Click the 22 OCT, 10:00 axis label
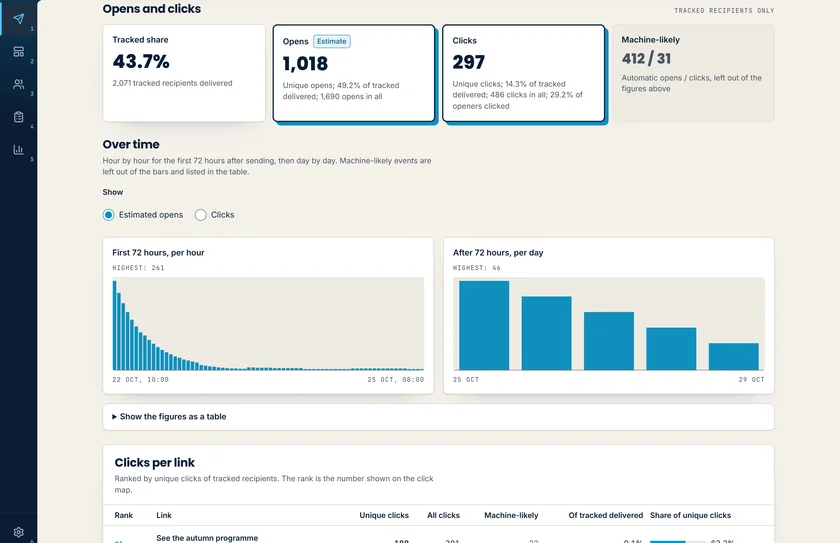 coord(140,380)
